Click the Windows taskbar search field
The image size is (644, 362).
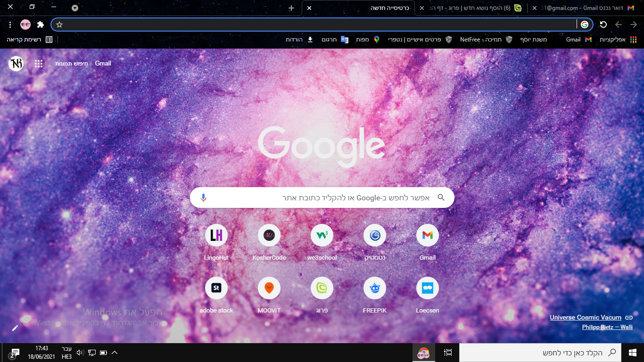(x=540, y=353)
